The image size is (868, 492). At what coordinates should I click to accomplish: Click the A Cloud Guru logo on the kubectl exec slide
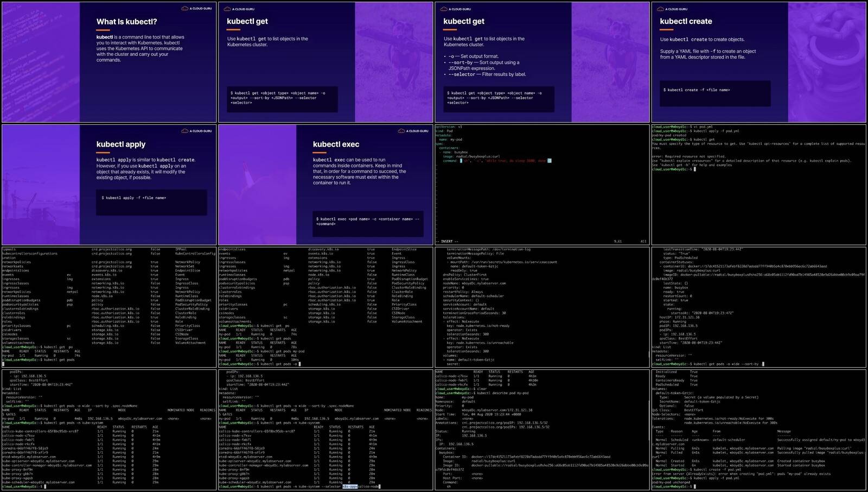pyautogui.click(x=413, y=131)
